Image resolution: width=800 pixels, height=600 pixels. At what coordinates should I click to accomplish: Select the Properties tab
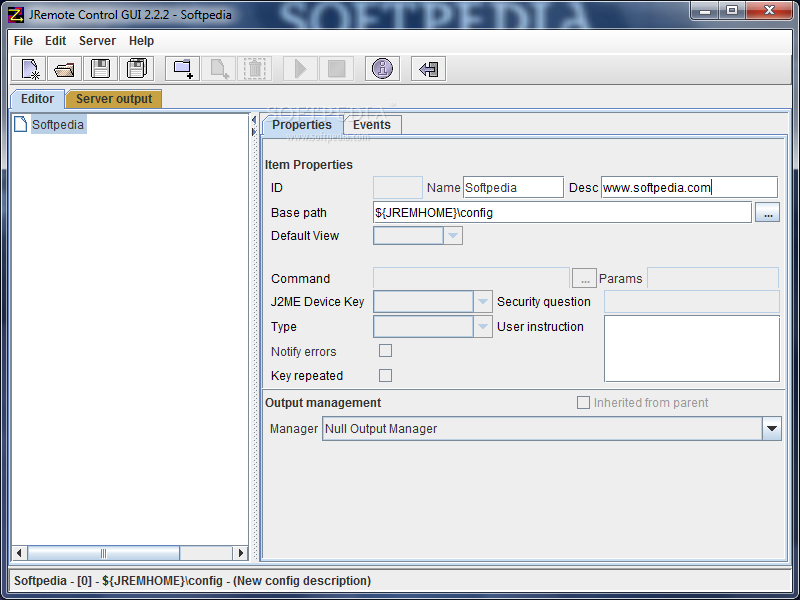[x=302, y=125]
